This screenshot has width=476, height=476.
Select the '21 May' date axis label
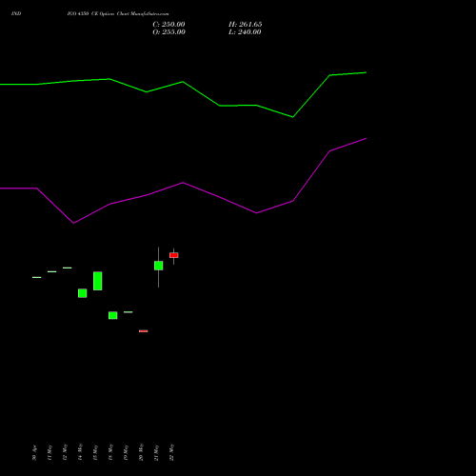tap(156, 452)
